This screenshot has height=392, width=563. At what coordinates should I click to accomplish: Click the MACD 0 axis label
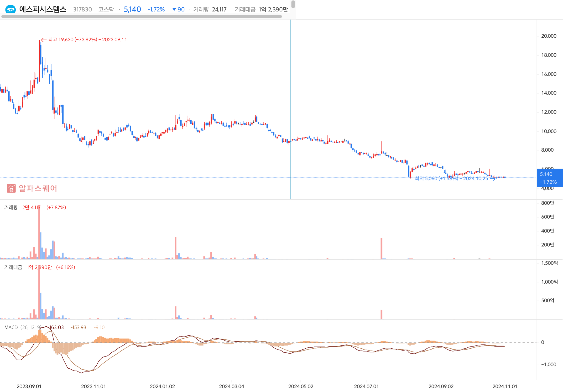pyautogui.click(x=543, y=342)
